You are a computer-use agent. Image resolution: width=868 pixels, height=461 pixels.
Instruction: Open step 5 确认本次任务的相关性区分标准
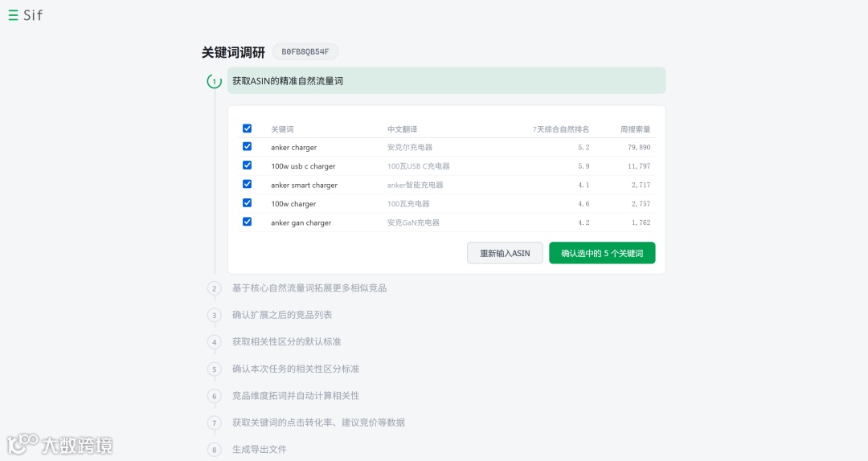(x=296, y=369)
